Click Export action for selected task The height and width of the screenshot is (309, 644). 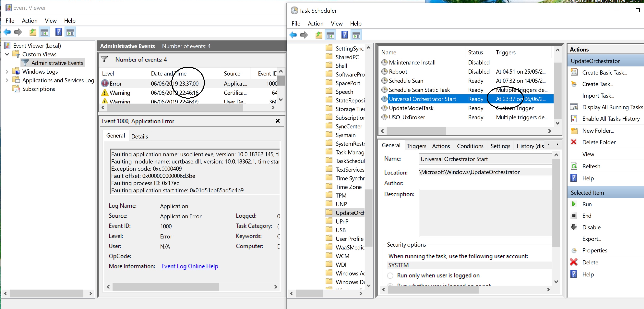(591, 239)
